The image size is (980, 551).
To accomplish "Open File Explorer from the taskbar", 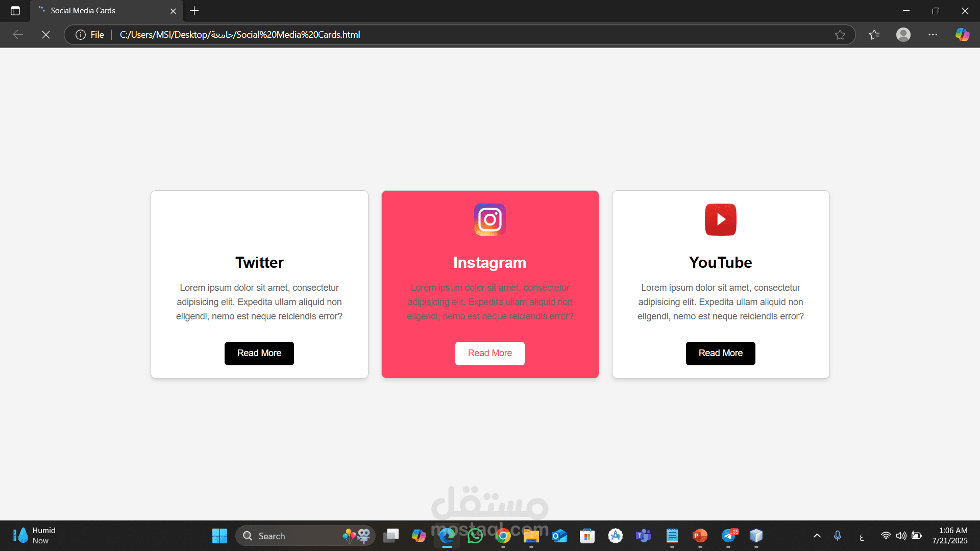I will [x=531, y=536].
